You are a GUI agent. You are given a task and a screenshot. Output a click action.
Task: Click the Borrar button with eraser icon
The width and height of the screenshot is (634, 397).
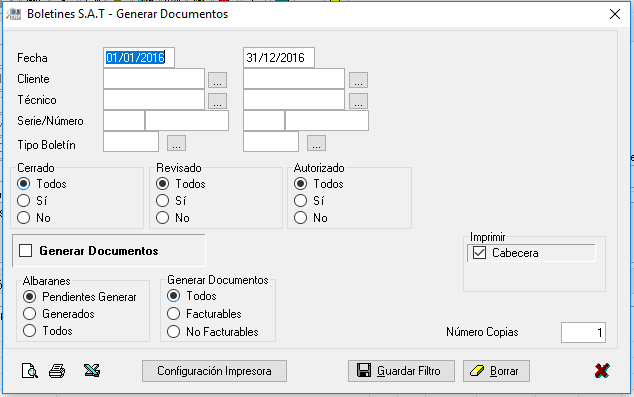[496, 371]
